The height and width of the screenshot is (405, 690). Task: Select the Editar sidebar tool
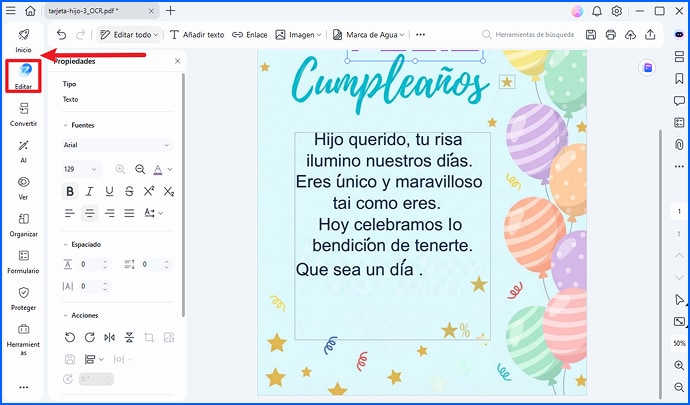pos(23,77)
